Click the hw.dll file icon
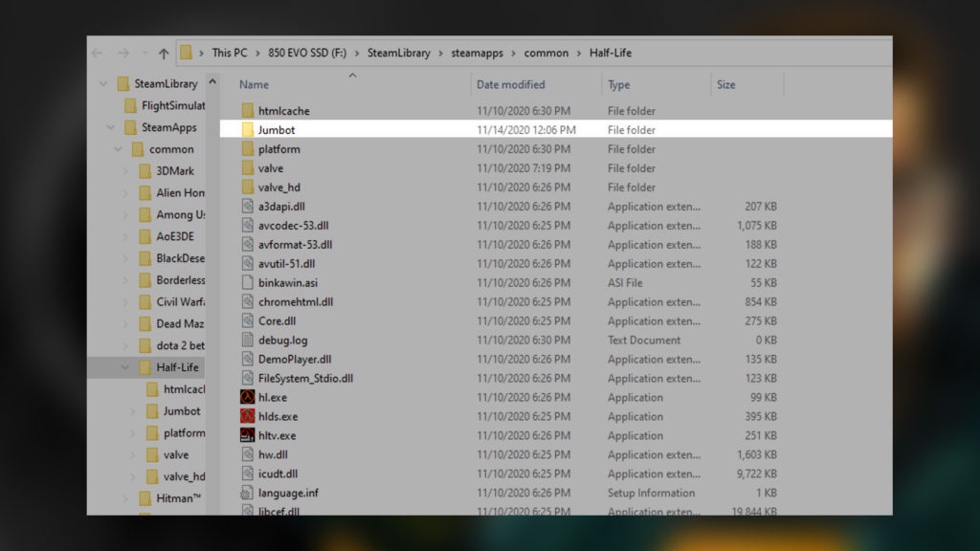 point(248,454)
